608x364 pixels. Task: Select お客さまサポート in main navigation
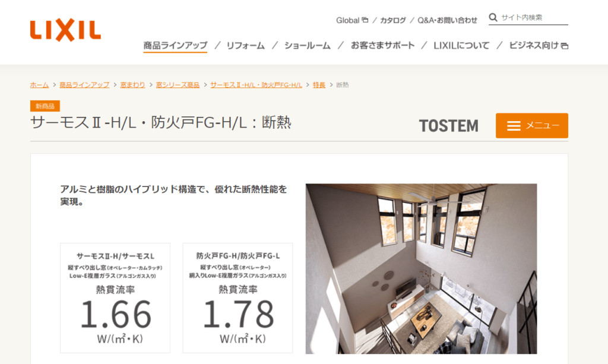(383, 46)
